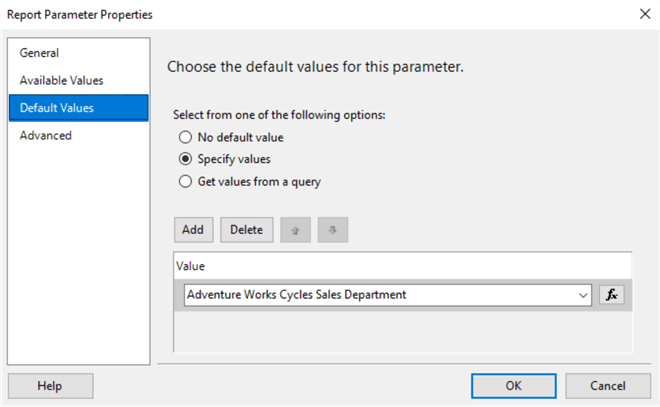Select the Default Values page
660x407 pixels.
56,108
